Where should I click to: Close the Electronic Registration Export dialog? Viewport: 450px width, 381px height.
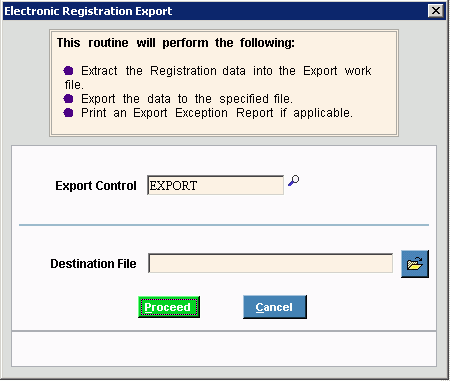pos(436,11)
